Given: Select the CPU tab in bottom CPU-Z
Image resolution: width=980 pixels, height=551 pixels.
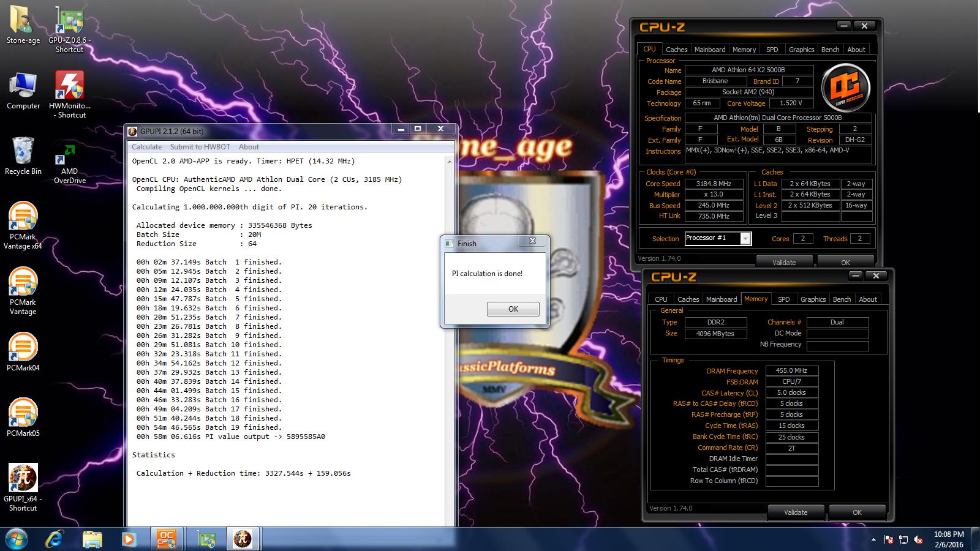Looking at the screenshot, I should point(661,299).
